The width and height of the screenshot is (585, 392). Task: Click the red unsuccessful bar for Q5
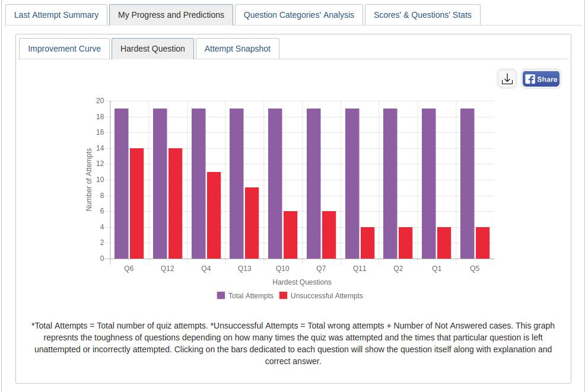click(483, 243)
